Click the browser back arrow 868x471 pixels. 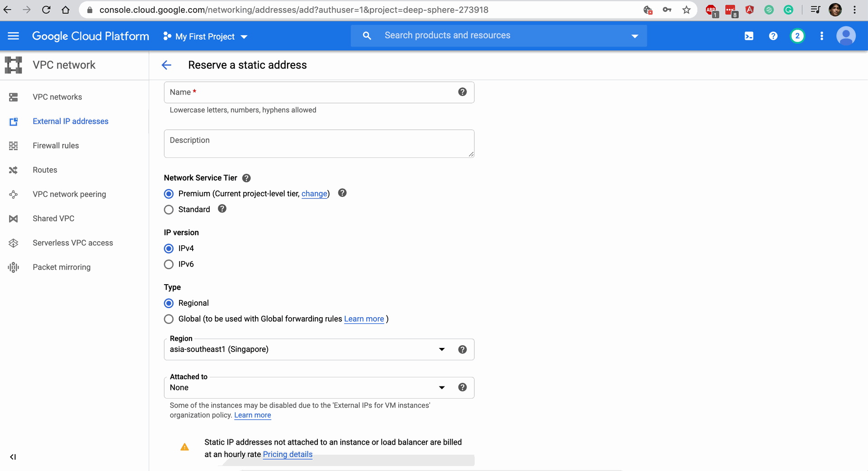point(8,10)
